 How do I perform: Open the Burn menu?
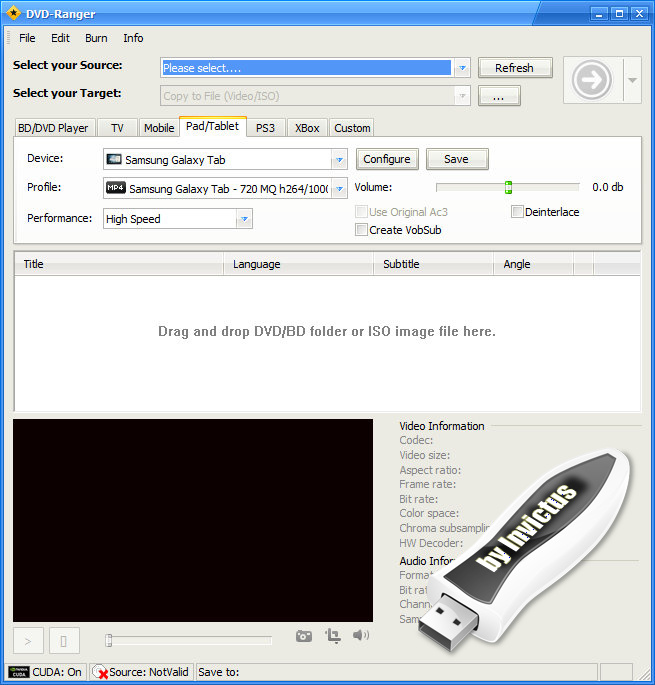pyautogui.click(x=96, y=38)
